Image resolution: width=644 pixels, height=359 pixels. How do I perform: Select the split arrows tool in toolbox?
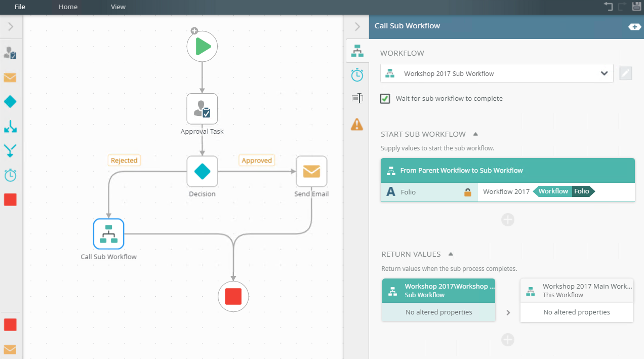[x=10, y=126]
